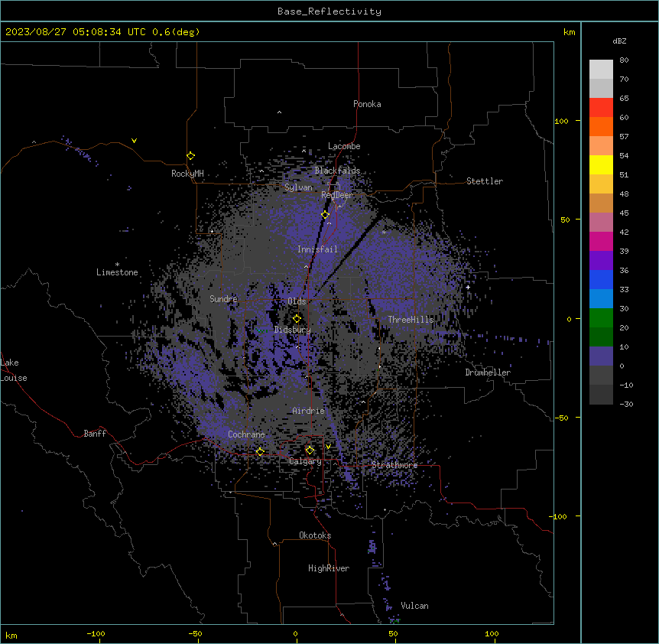Click the yellow V marker northeast of Calgary
The width and height of the screenshot is (659, 644).
[328, 447]
